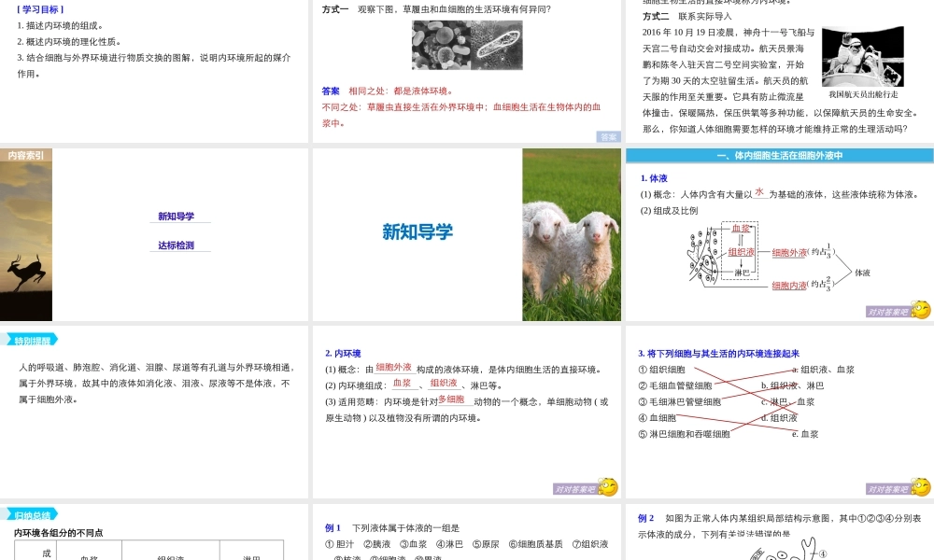The height and width of the screenshot is (560, 934).
Task: Select item ③ 毛细淋巴管壁细胞
Action: [x=680, y=401]
